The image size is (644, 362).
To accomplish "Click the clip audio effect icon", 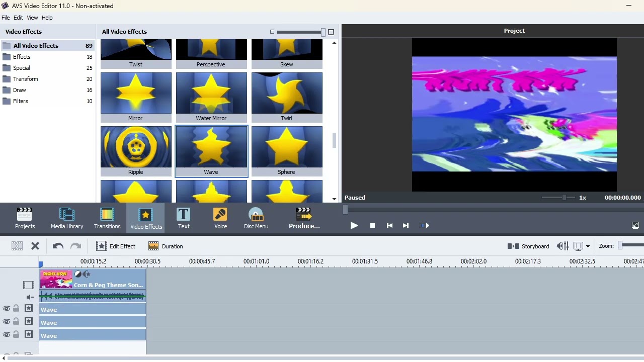I will pos(87,275).
